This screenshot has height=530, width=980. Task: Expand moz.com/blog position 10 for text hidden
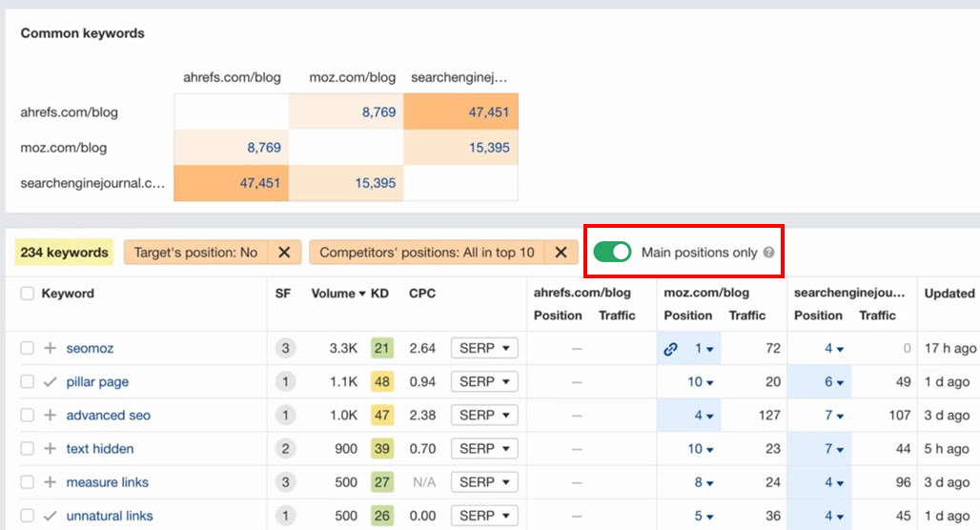coord(701,449)
